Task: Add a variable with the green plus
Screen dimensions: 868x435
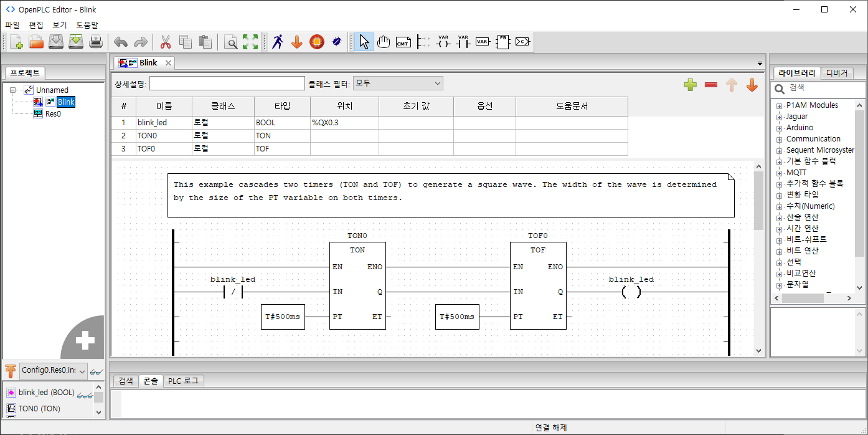Action: pyautogui.click(x=690, y=85)
